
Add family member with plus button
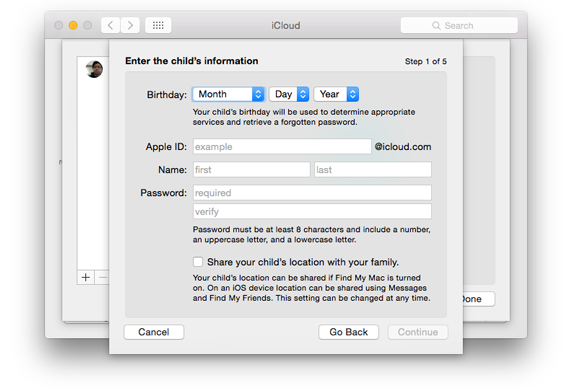pos(86,277)
